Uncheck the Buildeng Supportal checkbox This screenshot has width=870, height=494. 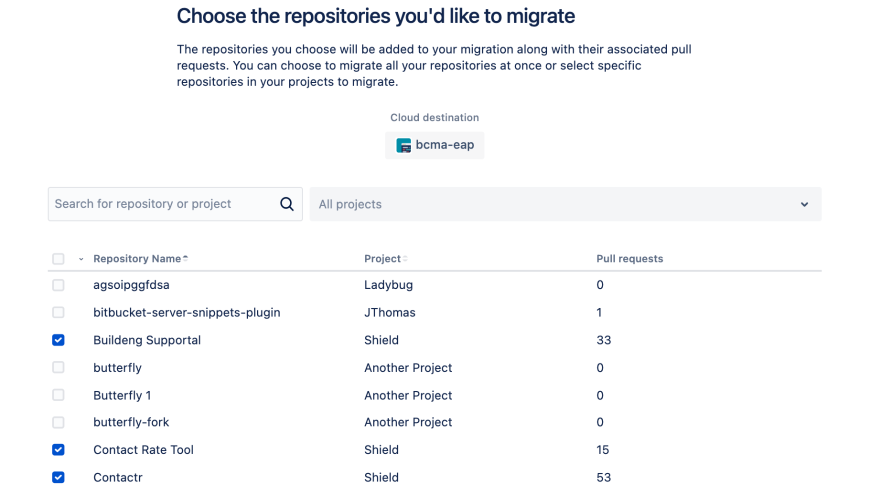58,340
